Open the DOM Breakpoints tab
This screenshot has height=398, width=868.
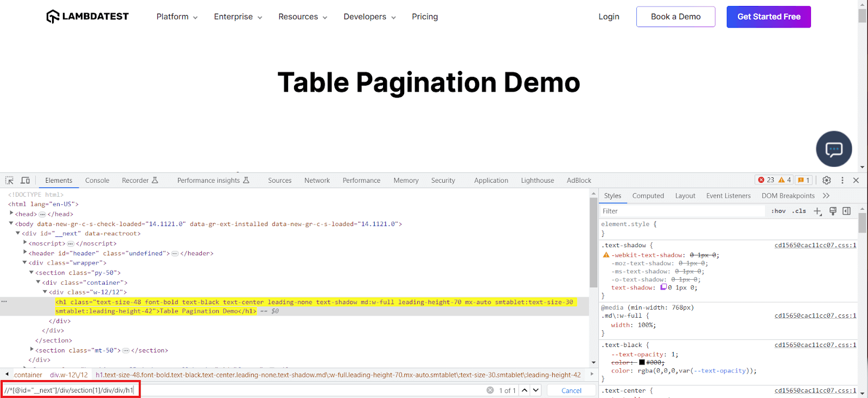(788, 196)
